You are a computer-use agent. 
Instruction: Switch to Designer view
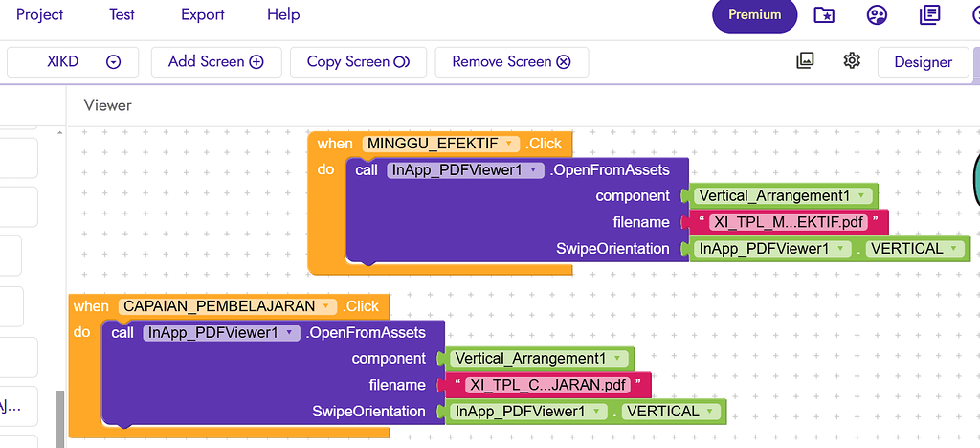(924, 62)
